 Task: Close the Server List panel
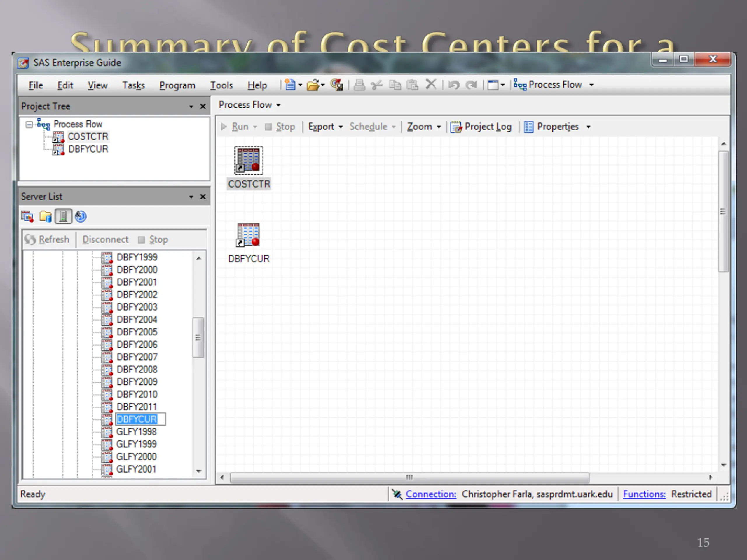click(203, 197)
